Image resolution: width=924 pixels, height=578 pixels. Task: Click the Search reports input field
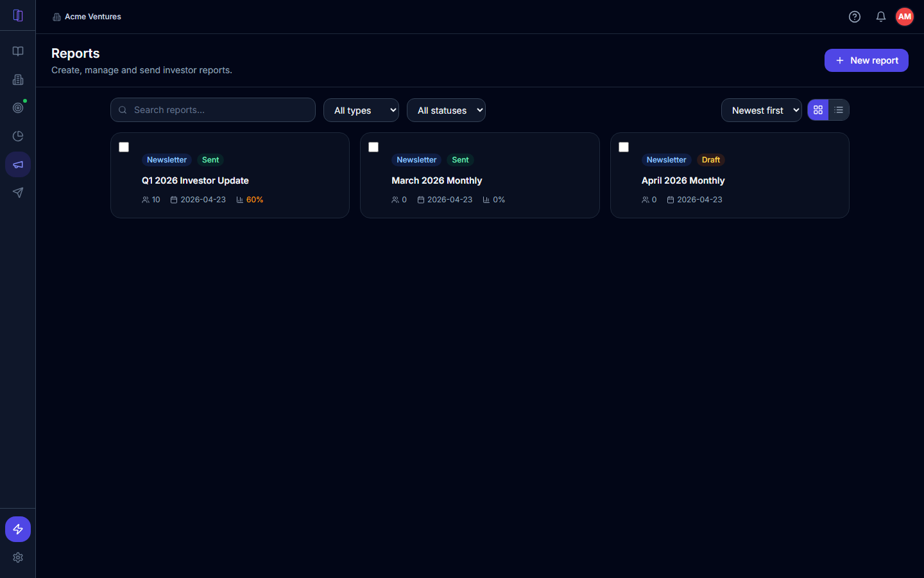pos(213,110)
